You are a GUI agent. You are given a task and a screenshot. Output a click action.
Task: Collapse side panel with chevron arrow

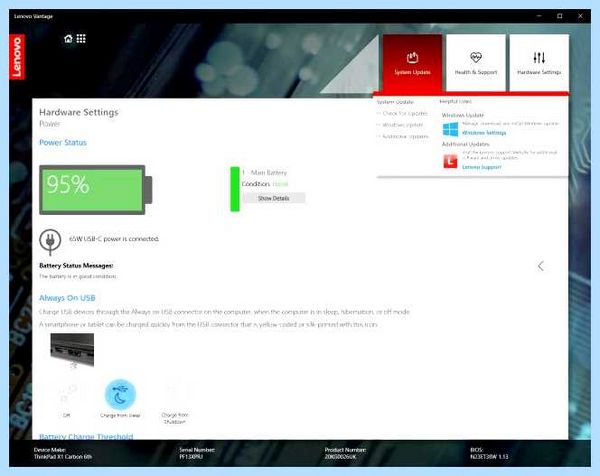point(541,266)
